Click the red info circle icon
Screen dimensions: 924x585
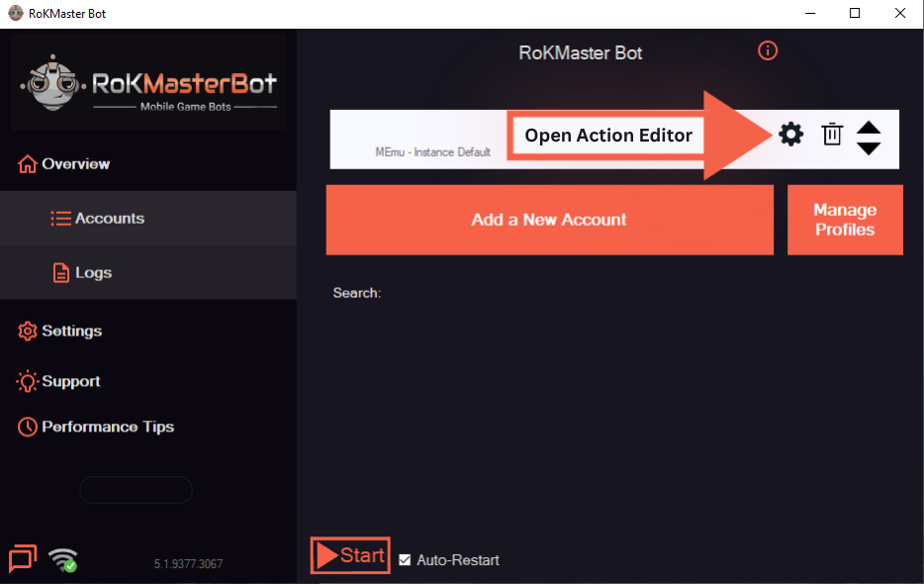(x=768, y=50)
